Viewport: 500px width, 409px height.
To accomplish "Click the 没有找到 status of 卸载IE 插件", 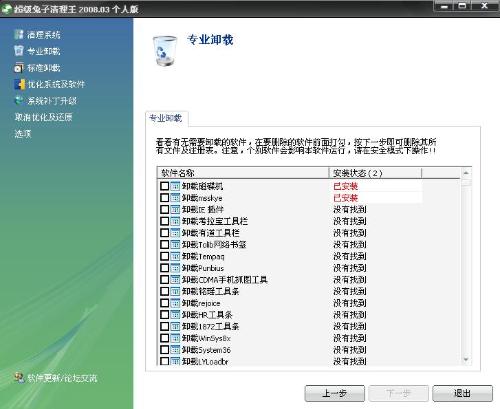I will tap(350, 210).
